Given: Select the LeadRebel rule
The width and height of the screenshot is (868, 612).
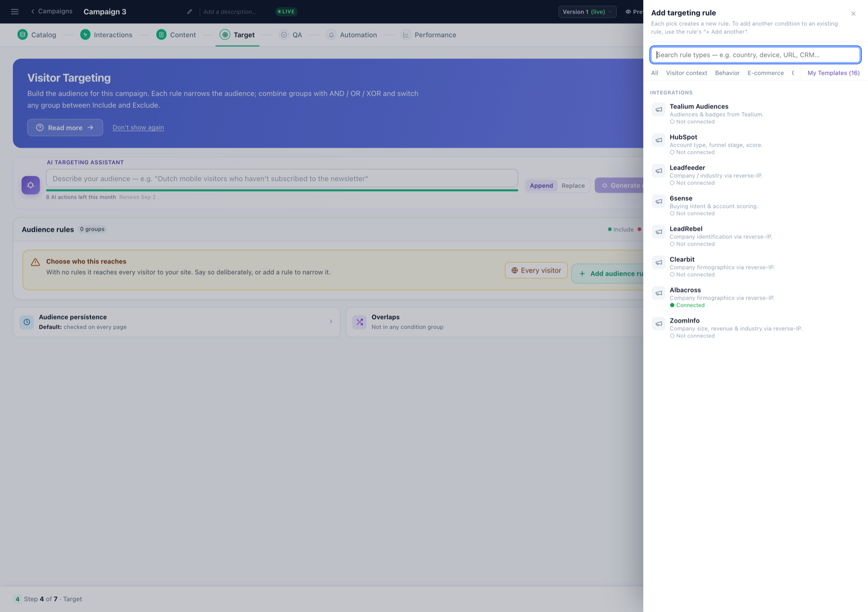Looking at the screenshot, I should (x=755, y=236).
